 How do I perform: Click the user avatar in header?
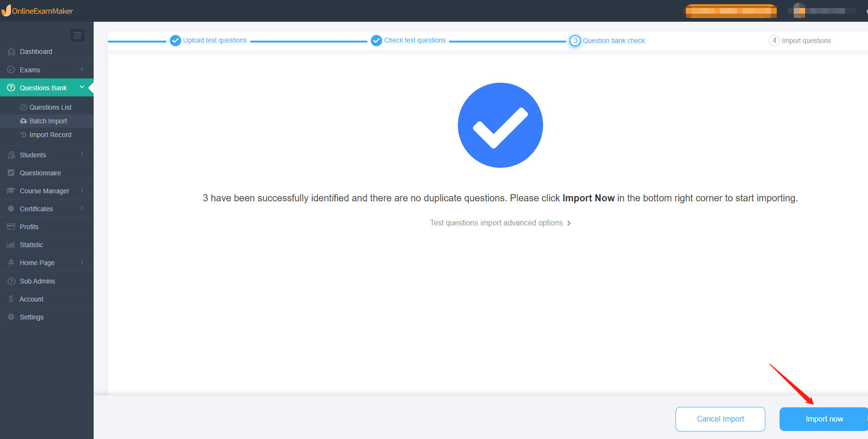coord(799,10)
